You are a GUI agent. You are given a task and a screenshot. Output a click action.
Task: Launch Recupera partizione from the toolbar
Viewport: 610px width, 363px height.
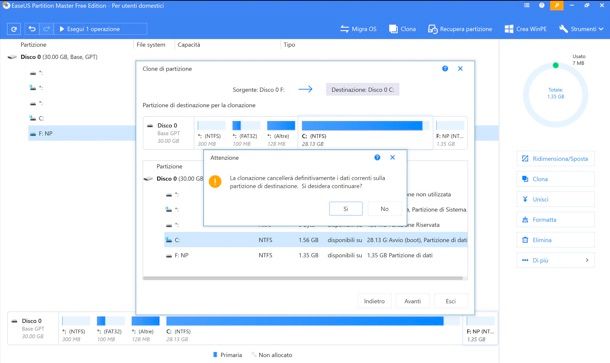(x=460, y=29)
